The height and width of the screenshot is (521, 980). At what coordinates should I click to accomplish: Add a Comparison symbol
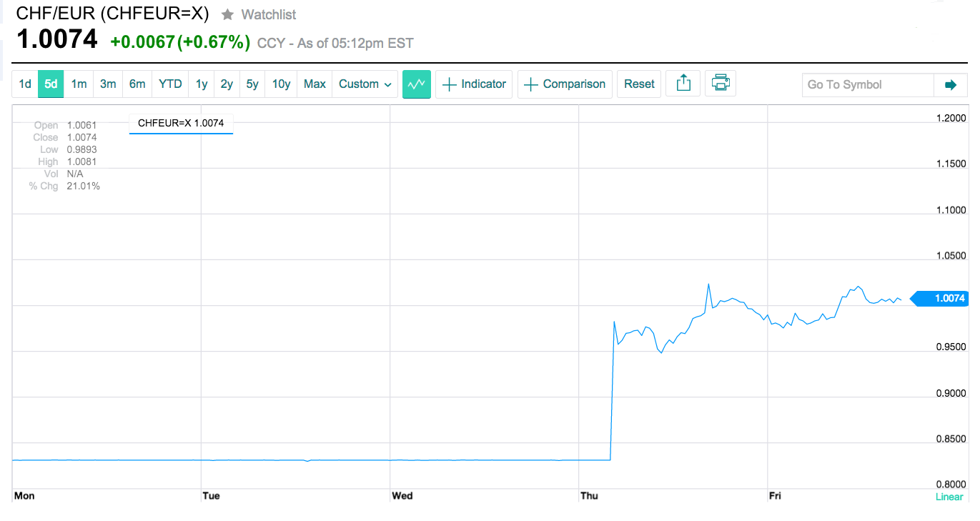[565, 84]
